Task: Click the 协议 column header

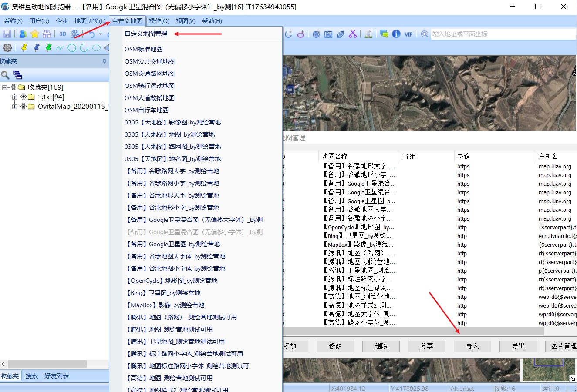Action: 495,156
